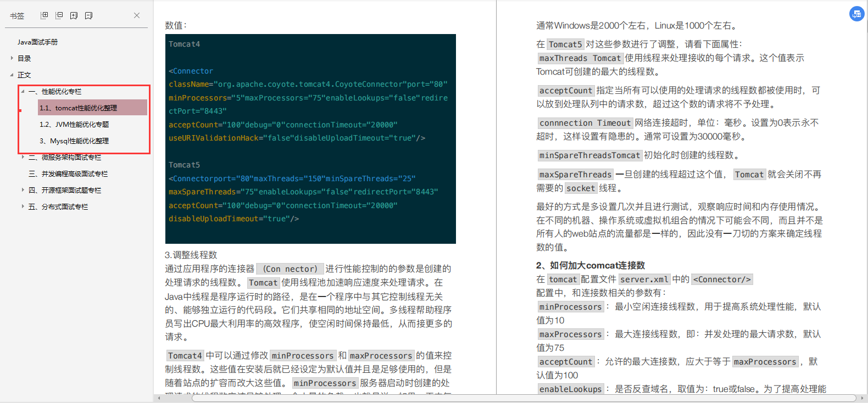Collapse 一、性能优化专栏 section

coord(23,91)
